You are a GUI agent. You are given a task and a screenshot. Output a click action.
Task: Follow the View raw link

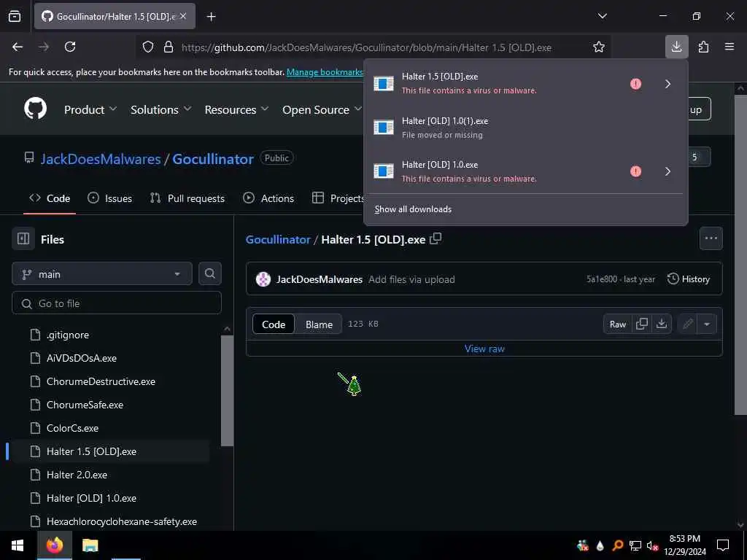pos(484,349)
